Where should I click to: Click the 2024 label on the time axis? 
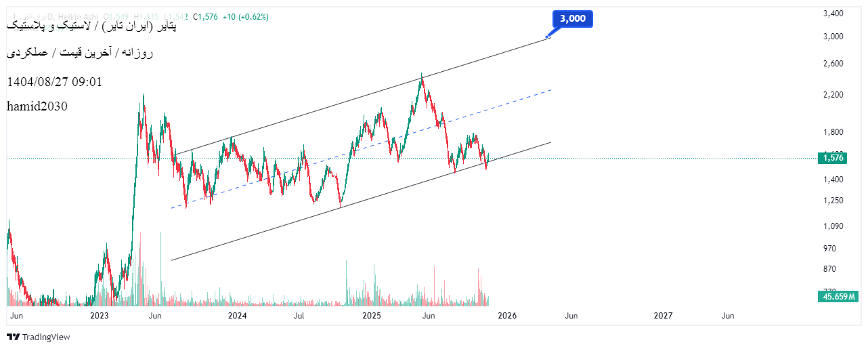pyautogui.click(x=237, y=316)
